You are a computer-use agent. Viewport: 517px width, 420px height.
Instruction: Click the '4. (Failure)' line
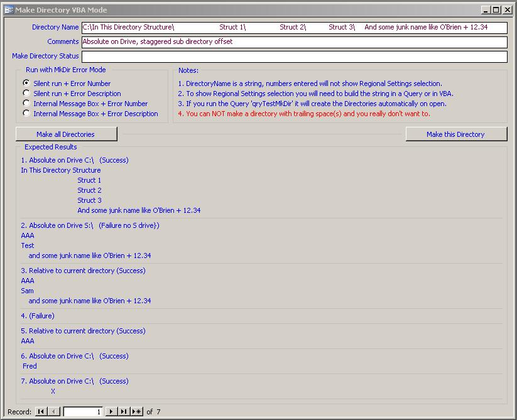[x=38, y=316]
